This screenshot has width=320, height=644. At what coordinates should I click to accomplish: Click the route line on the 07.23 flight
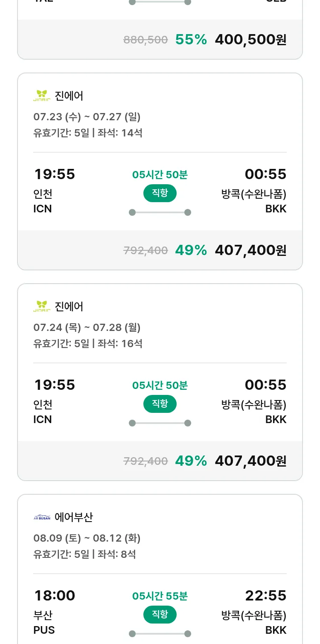point(160,212)
